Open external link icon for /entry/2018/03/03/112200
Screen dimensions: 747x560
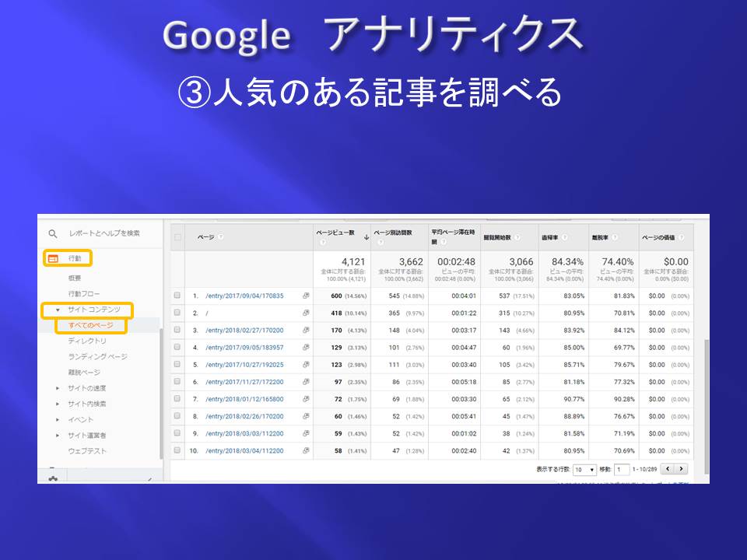306,433
